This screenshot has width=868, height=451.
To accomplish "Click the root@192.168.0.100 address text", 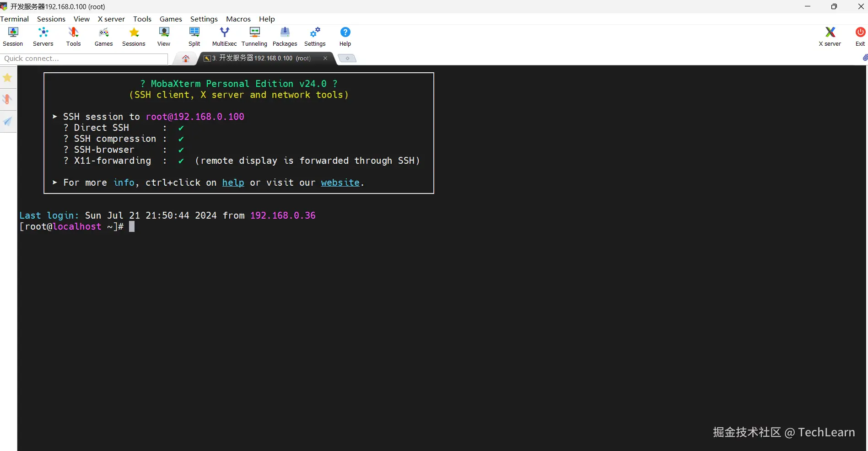I will (x=195, y=117).
